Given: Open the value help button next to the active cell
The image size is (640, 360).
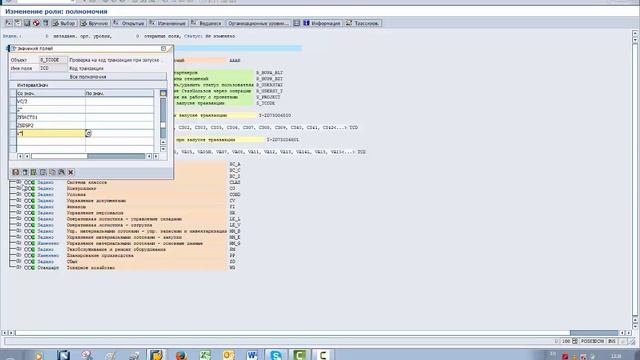Looking at the screenshot, I should (88, 133).
